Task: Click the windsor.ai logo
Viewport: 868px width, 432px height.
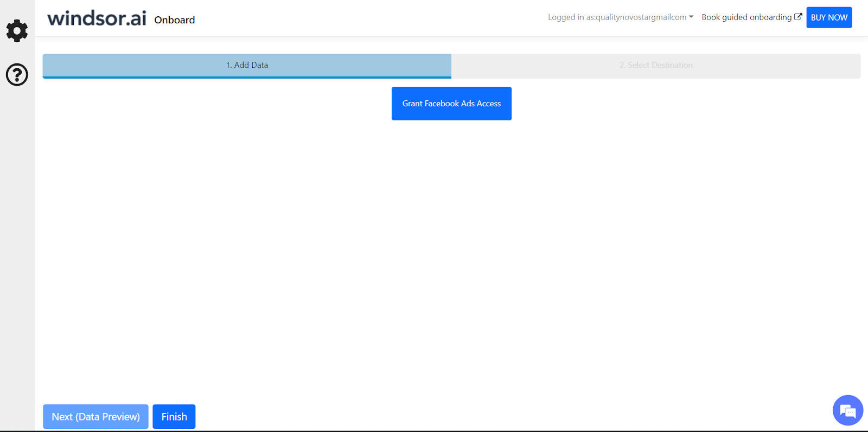Action: 97,18
